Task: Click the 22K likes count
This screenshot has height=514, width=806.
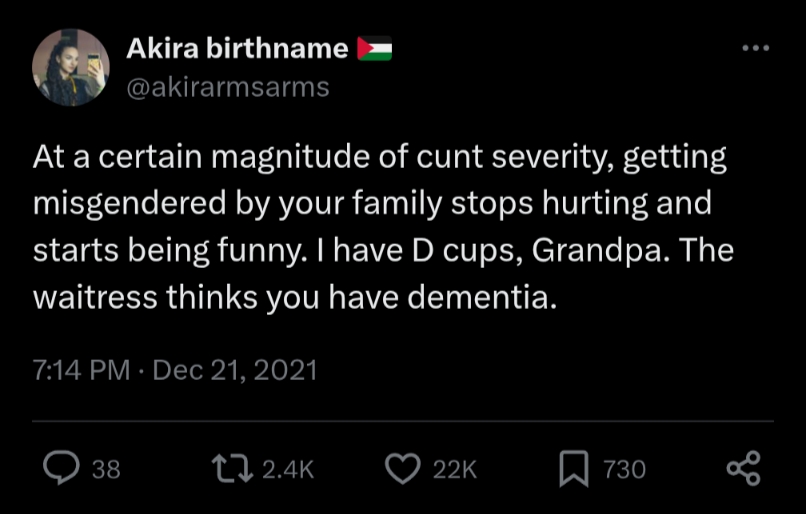Action: [x=455, y=469]
